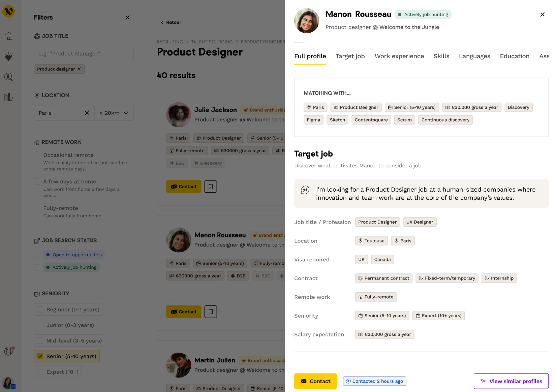
Task: Bookmark Manon Rousseau's result card
Action: (x=211, y=312)
